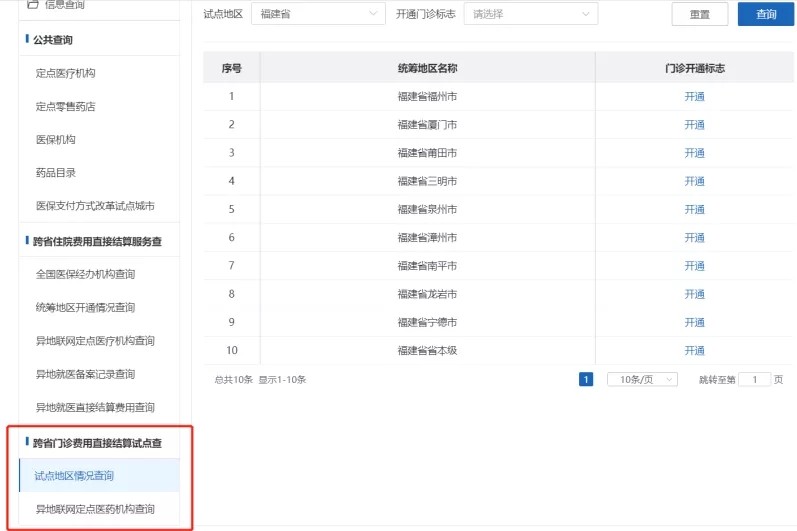This screenshot has height=531, width=797.
Task: Open 异地就医备案记录查询 in sidebar
Action: pyautogui.click(x=85, y=374)
